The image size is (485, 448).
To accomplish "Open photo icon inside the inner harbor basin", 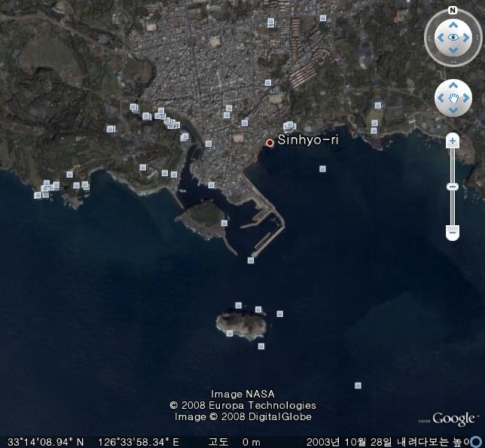I will pyautogui.click(x=212, y=185).
